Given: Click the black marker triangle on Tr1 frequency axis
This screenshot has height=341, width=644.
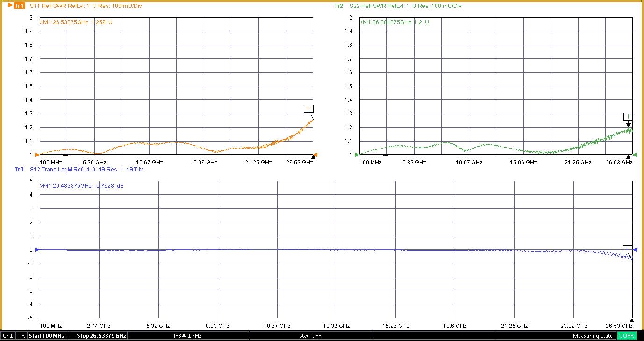Looking at the screenshot, I should point(313,156).
